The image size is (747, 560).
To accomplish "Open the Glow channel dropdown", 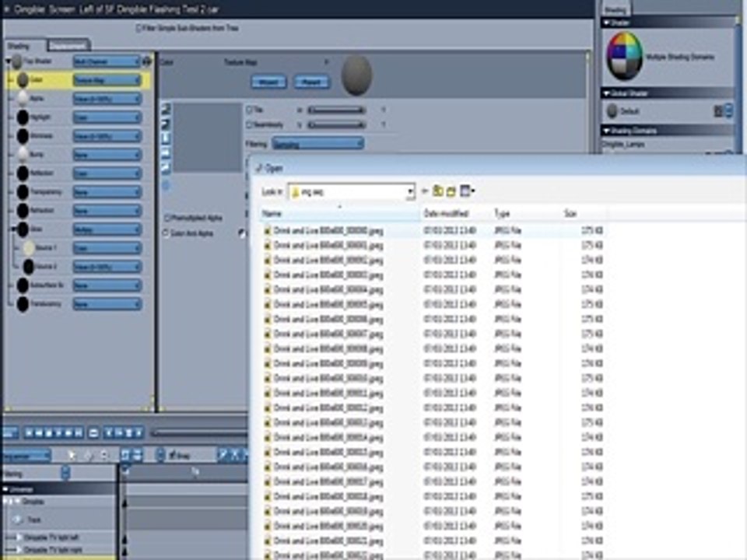I will [x=107, y=229].
